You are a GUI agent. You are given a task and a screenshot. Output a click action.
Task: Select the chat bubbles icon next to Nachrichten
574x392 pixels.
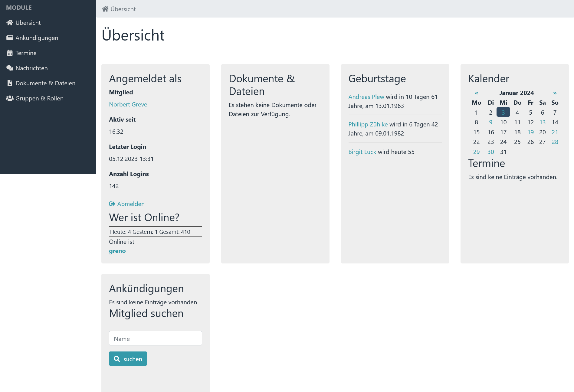pyautogui.click(x=9, y=68)
